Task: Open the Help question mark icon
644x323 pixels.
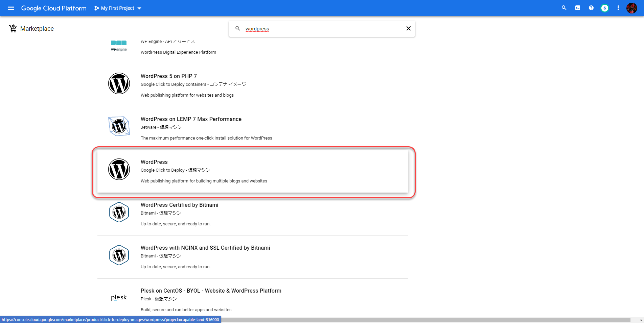Action: (x=591, y=8)
